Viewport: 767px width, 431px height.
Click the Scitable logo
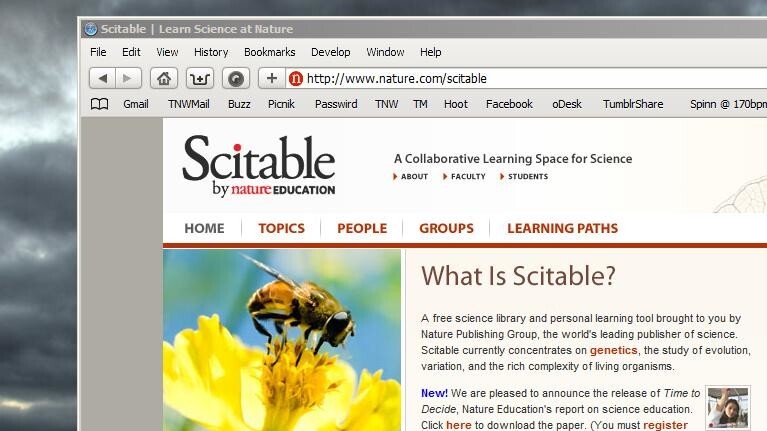coord(259,166)
